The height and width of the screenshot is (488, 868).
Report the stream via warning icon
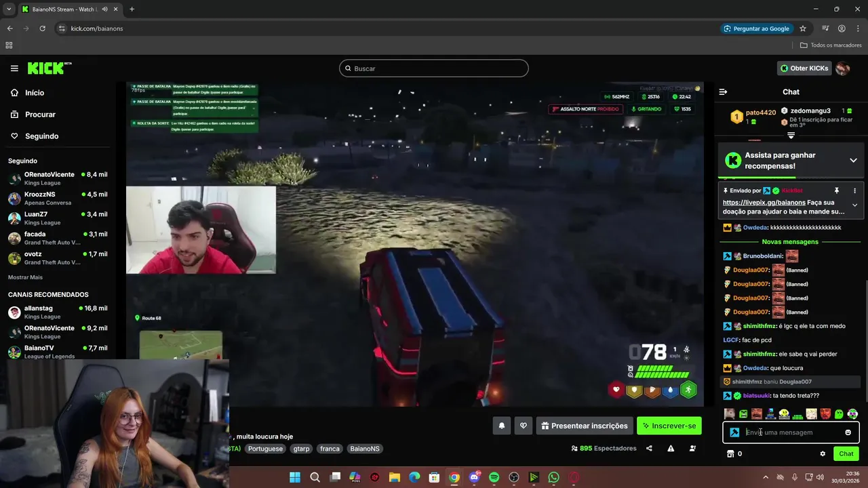(671, 449)
